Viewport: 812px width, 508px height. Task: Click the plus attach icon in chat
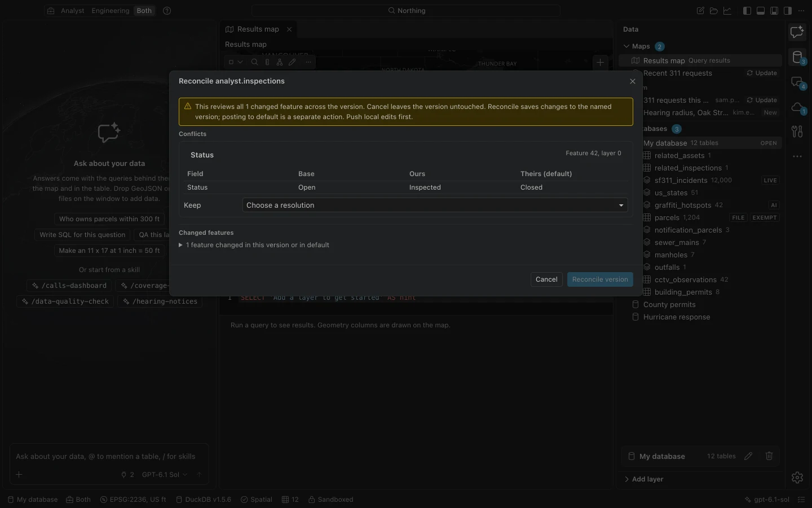pyautogui.click(x=19, y=475)
